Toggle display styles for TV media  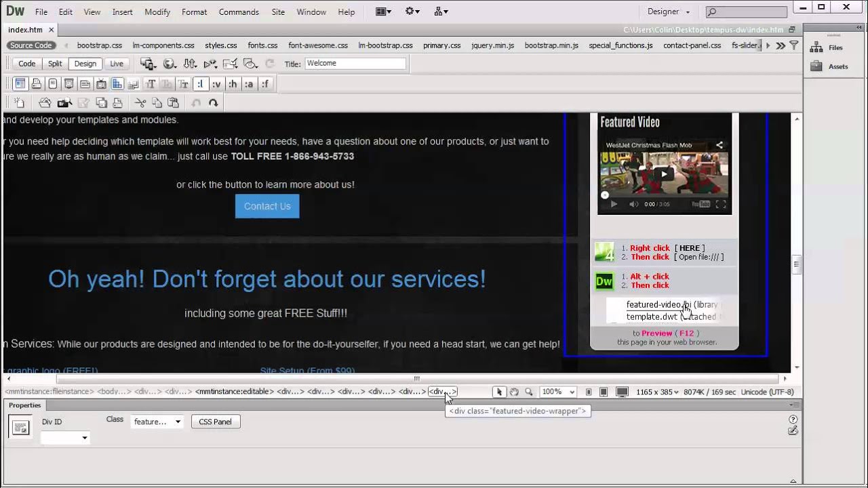pyautogui.click(x=101, y=84)
